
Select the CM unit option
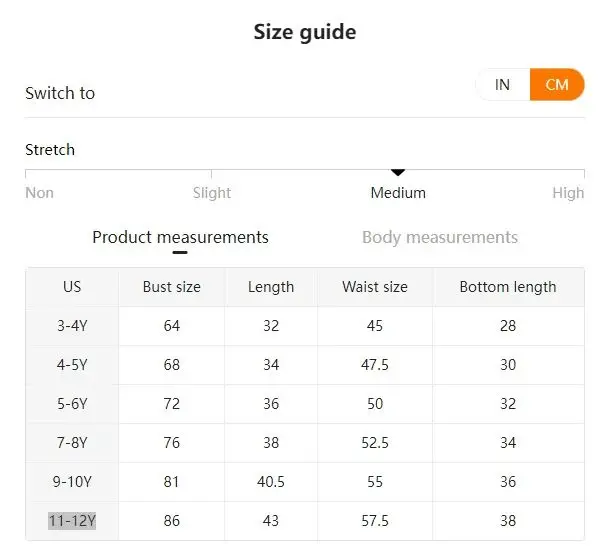(x=557, y=85)
